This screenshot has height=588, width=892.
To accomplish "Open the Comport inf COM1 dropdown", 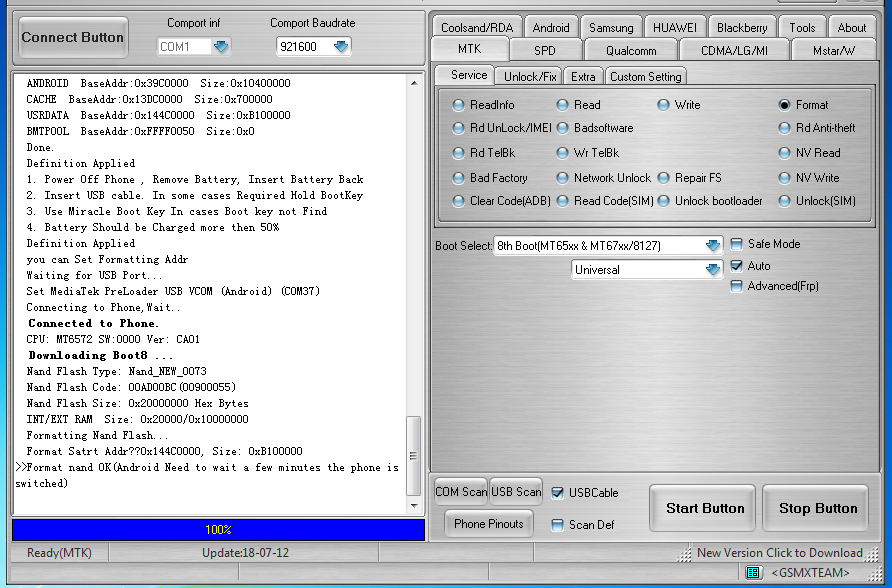I will tap(221, 46).
